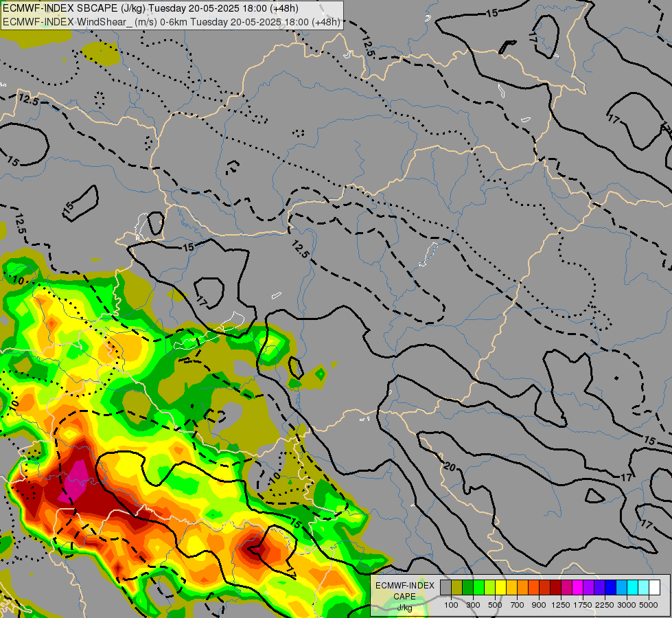Select the cyan legend swatch after 3000
Screen dimensions: 672x618
coord(632,587)
